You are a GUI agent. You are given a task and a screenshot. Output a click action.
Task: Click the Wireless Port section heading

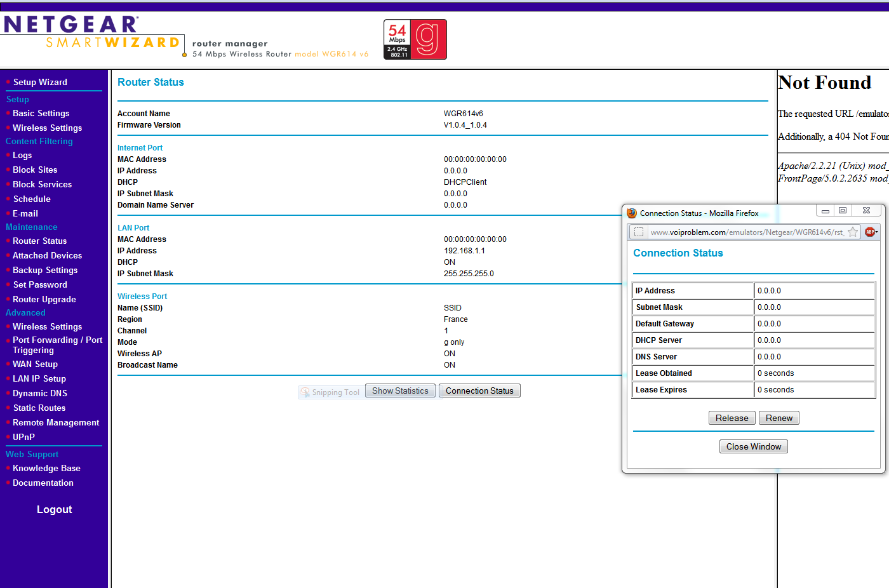tap(142, 297)
